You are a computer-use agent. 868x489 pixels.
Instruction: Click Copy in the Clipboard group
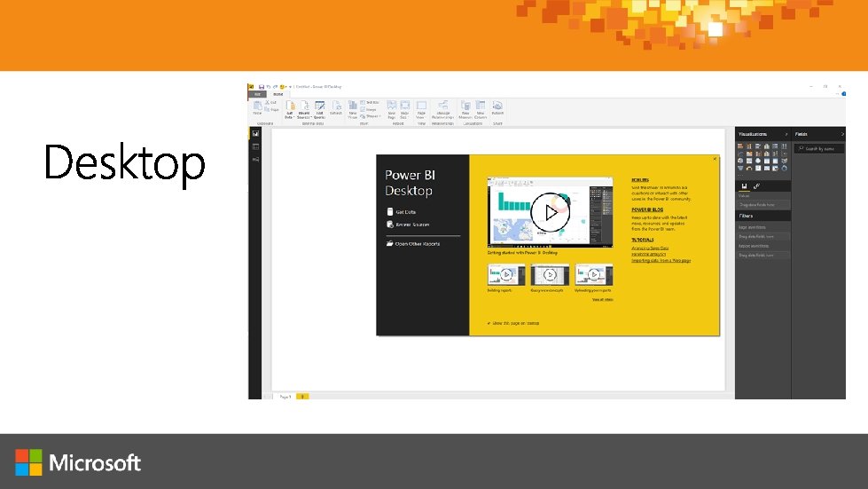pyautogui.click(x=272, y=110)
